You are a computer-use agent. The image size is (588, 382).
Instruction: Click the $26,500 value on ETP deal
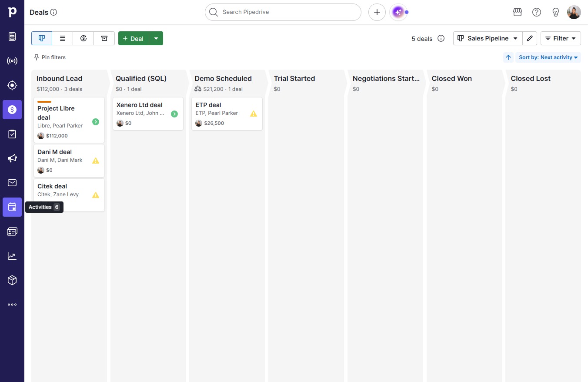(214, 123)
